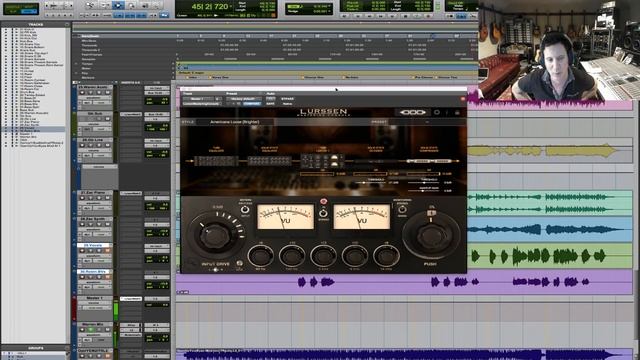Screen dimensions: 640x360
Task: Click the Lurssen menu icon at far right
Action: click(x=457, y=112)
